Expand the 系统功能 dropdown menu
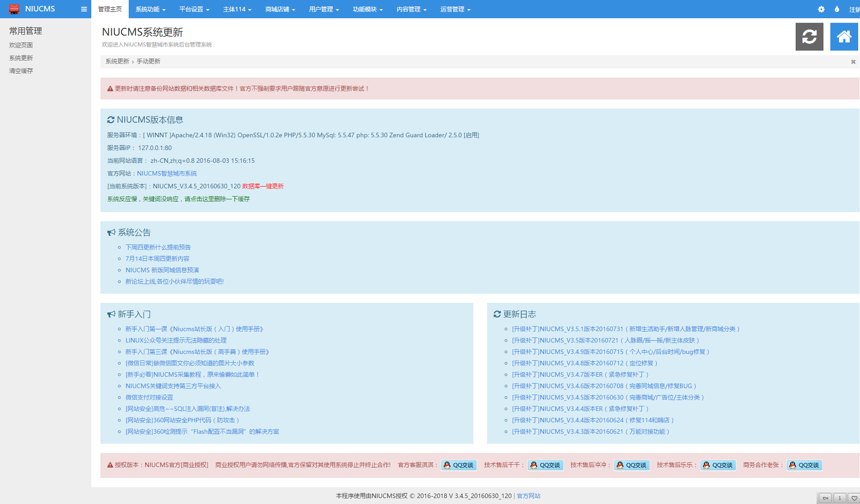 pyautogui.click(x=151, y=9)
